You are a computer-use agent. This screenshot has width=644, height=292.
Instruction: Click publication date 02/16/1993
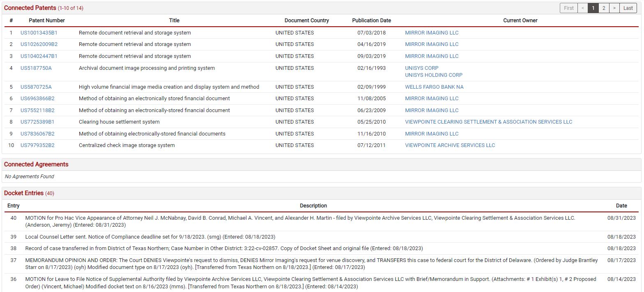click(x=371, y=68)
